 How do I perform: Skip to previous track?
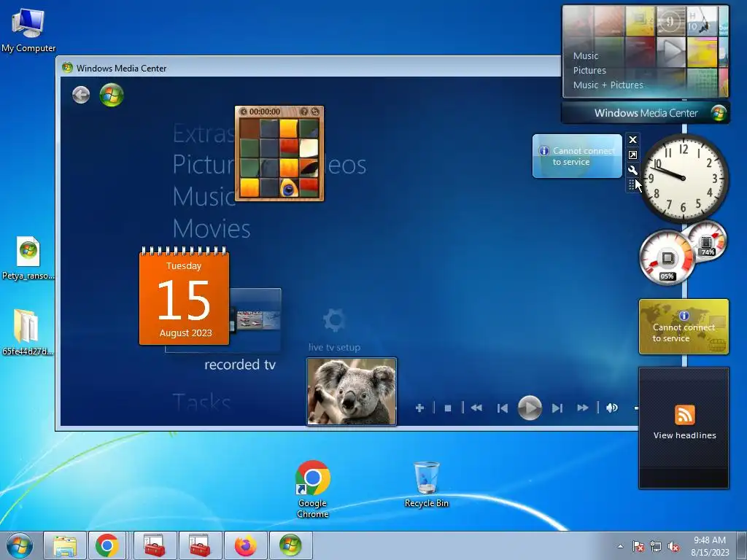coord(502,408)
